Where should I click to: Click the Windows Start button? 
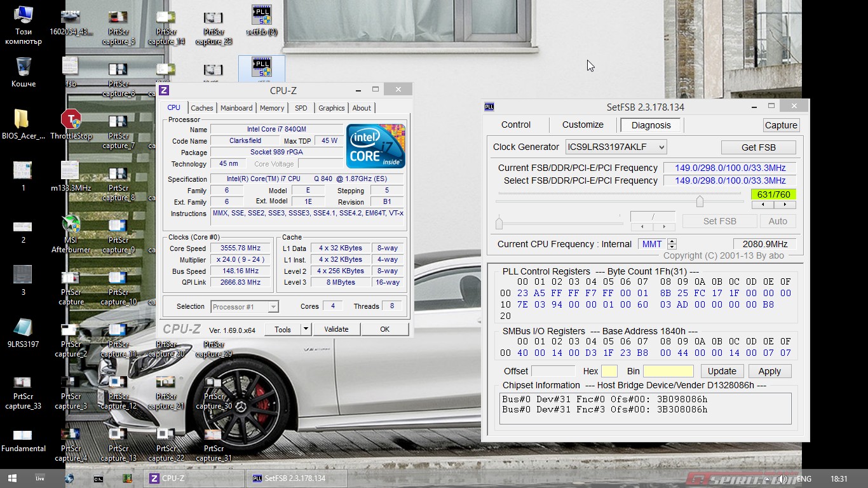click(x=12, y=478)
